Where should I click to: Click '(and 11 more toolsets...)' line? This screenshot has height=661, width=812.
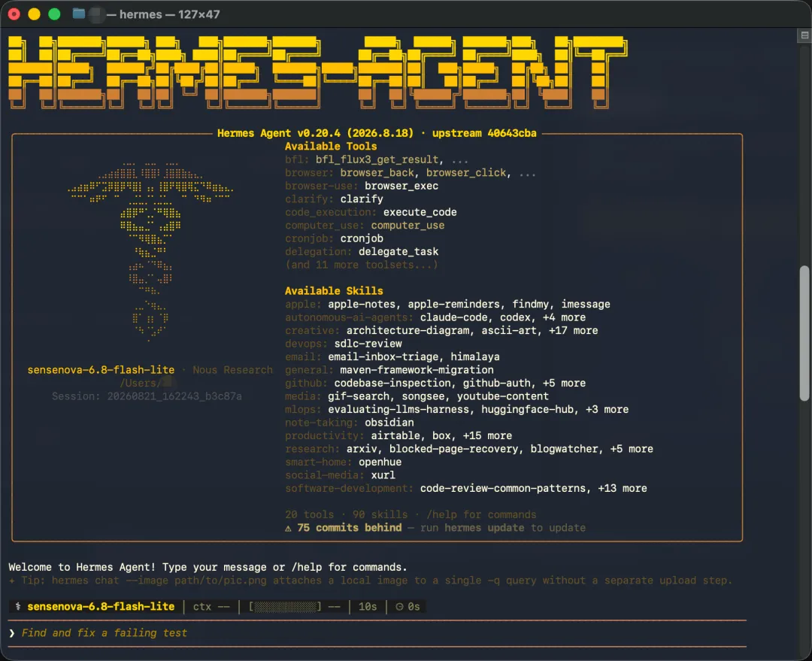(x=362, y=265)
